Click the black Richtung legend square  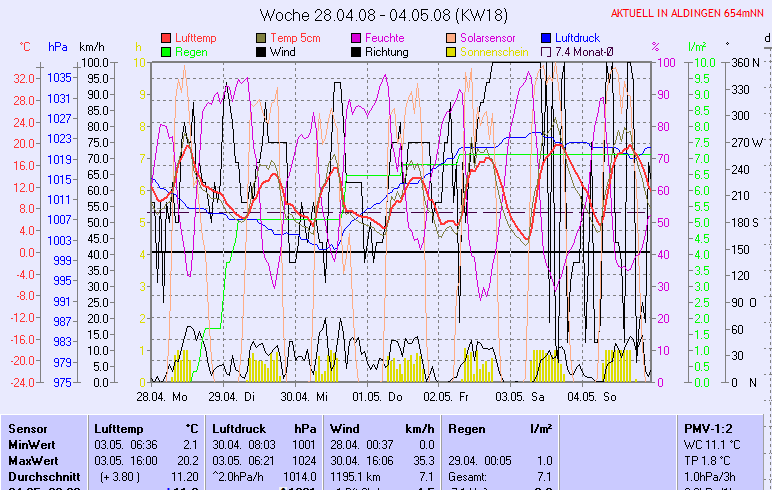tap(356, 51)
